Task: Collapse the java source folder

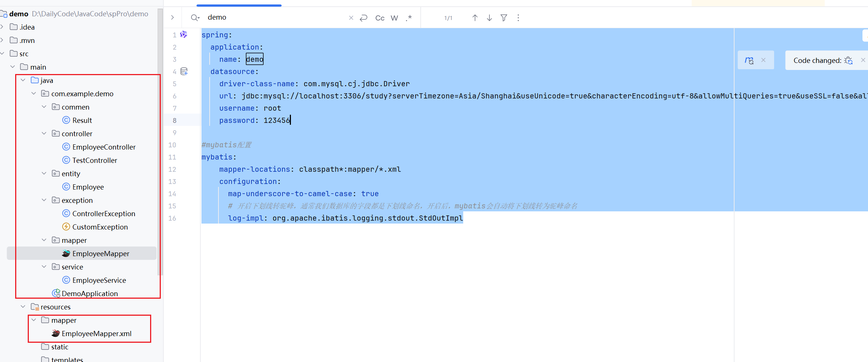Action: (x=23, y=80)
